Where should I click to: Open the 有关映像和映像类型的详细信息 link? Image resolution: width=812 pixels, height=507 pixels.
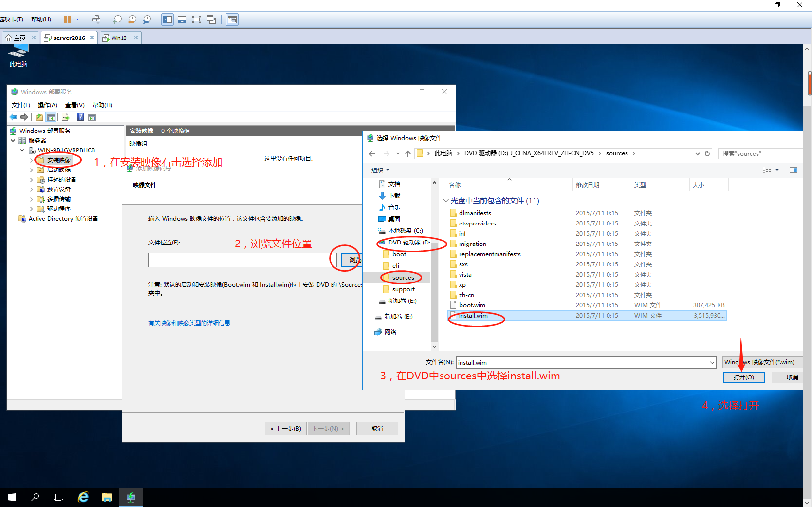click(x=189, y=323)
